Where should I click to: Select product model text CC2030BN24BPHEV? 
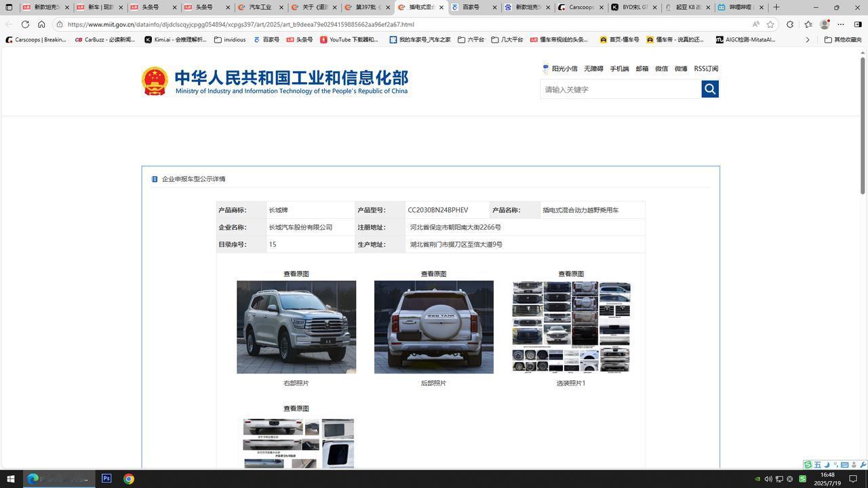click(x=438, y=210)
